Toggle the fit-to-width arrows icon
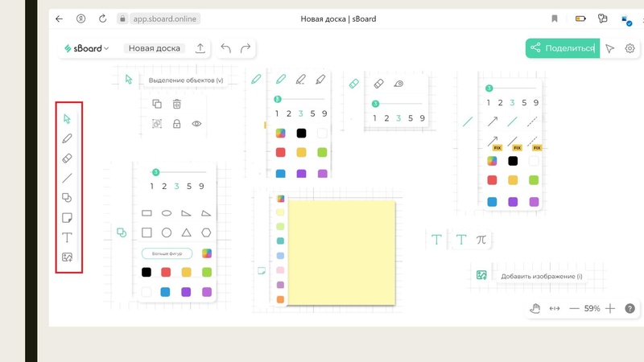This screenshot has height=362, width=644. [x=554, y=308]
